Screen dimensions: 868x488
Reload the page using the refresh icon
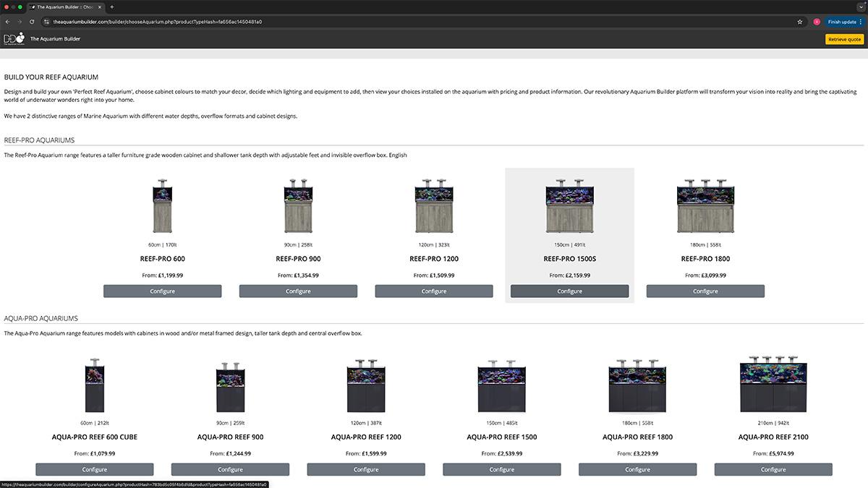click(32, 22)
